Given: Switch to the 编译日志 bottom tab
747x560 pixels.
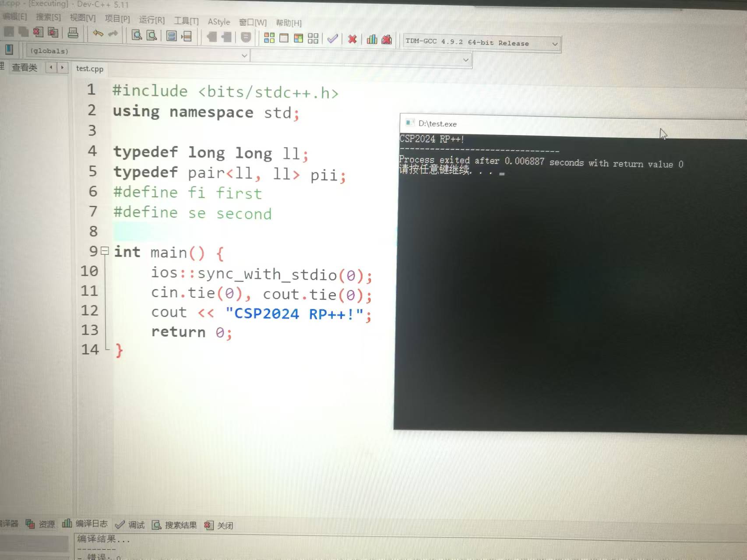Looking at the screenshot, I should [85, 524].
